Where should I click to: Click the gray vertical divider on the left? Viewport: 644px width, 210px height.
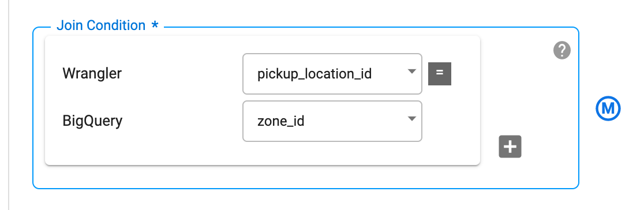pos(9,105)
